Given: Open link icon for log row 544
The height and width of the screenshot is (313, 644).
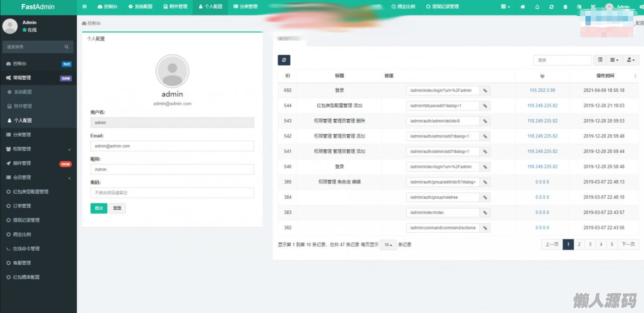Looking at the screenshot, I should (485, 106).
